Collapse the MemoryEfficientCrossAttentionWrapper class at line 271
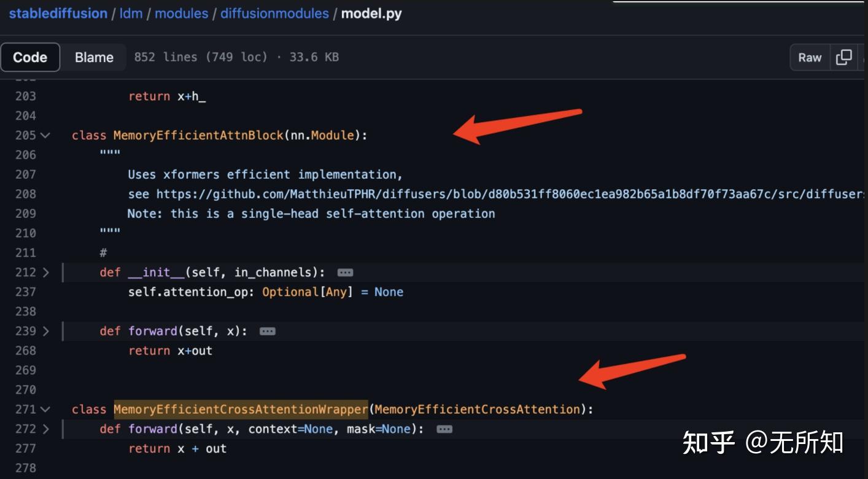 [x=45, y=409]
